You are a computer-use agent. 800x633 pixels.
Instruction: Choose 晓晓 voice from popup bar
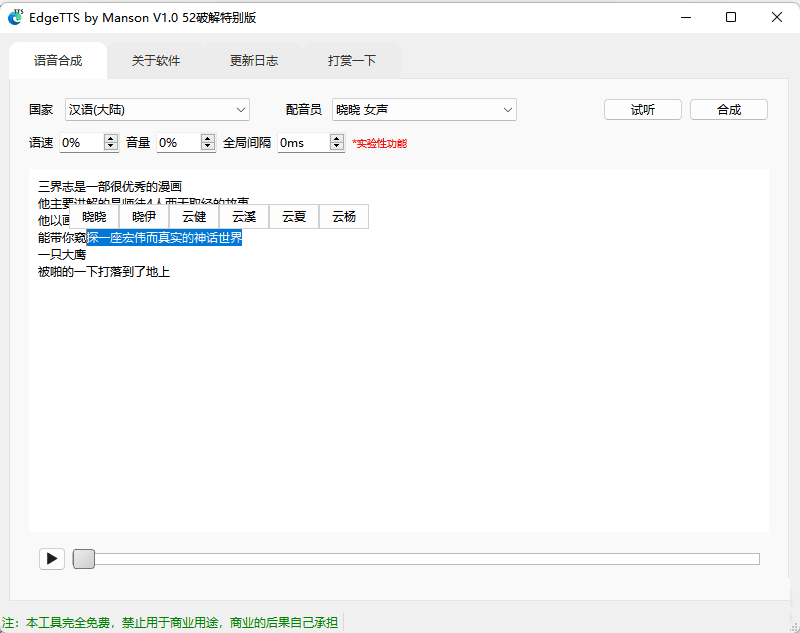(x=94, y=217)
